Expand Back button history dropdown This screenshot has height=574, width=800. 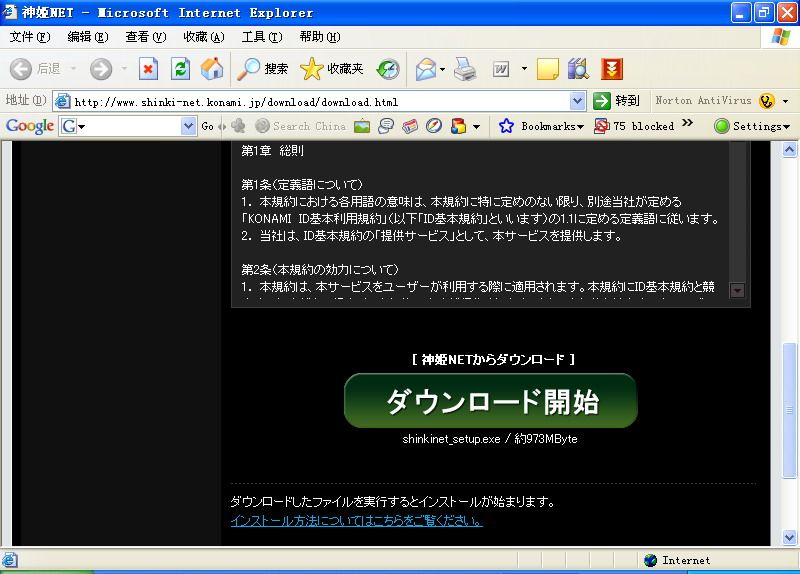73,69
